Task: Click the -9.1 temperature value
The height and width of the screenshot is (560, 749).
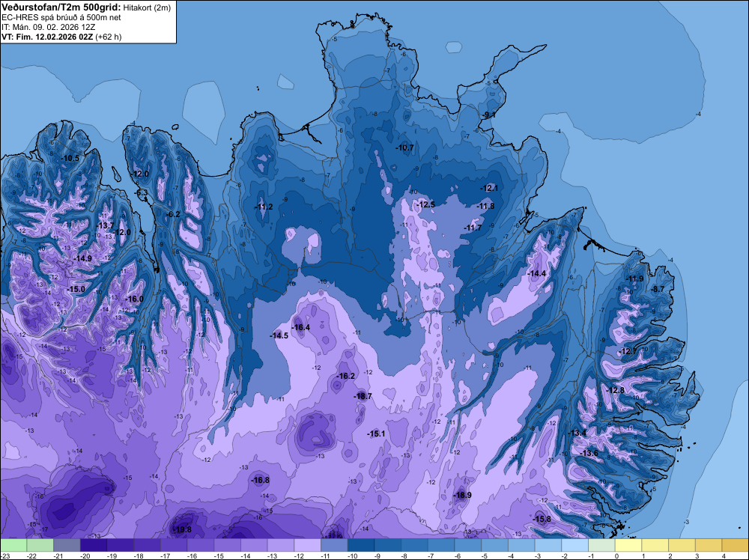Action: (x=488, y=115)
